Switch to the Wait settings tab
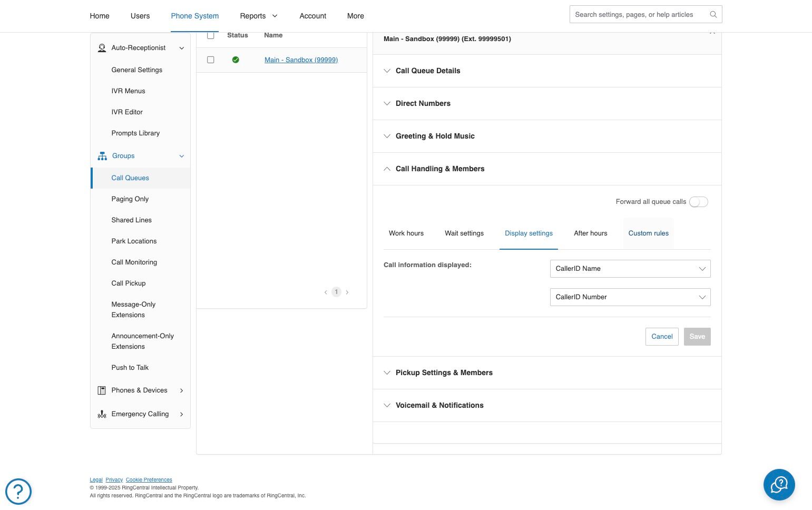Screen dimensions: 812x510 pyautogui.click(x=464, y=233)
